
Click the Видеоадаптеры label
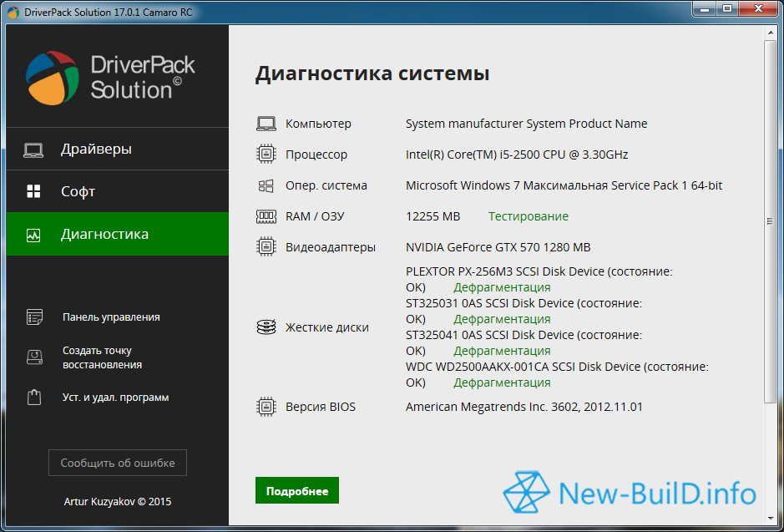click(331, 247)
